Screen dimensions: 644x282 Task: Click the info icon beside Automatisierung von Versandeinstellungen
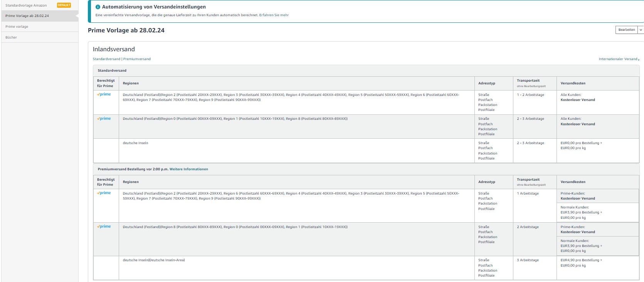coord(98,7)
